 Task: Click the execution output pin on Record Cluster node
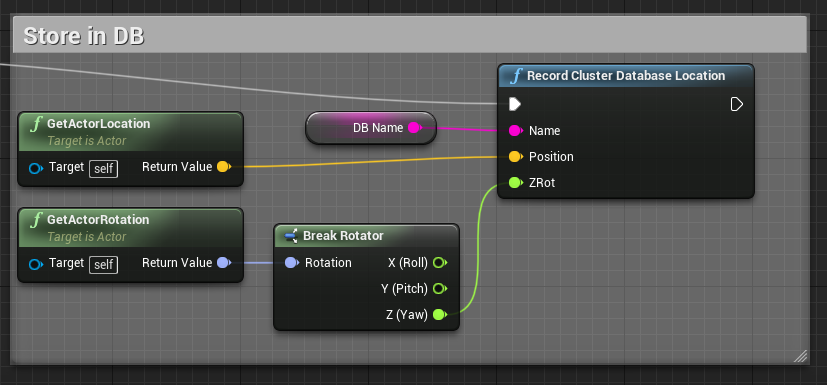[737, 104]
